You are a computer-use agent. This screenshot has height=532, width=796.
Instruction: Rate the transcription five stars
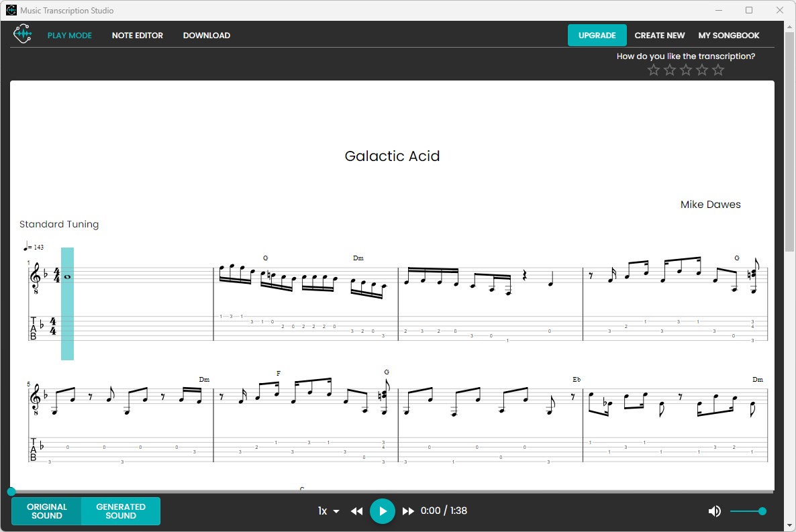pos(718,69)
